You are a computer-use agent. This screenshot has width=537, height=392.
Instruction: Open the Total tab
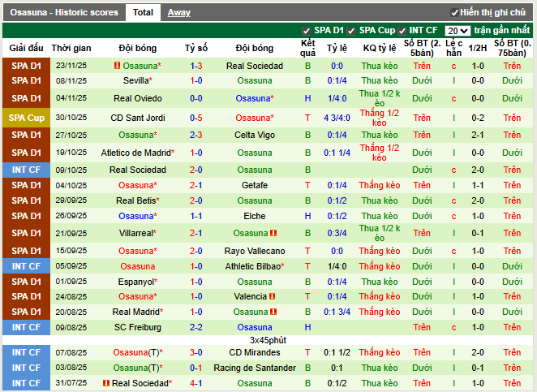(x=143, y=13)
